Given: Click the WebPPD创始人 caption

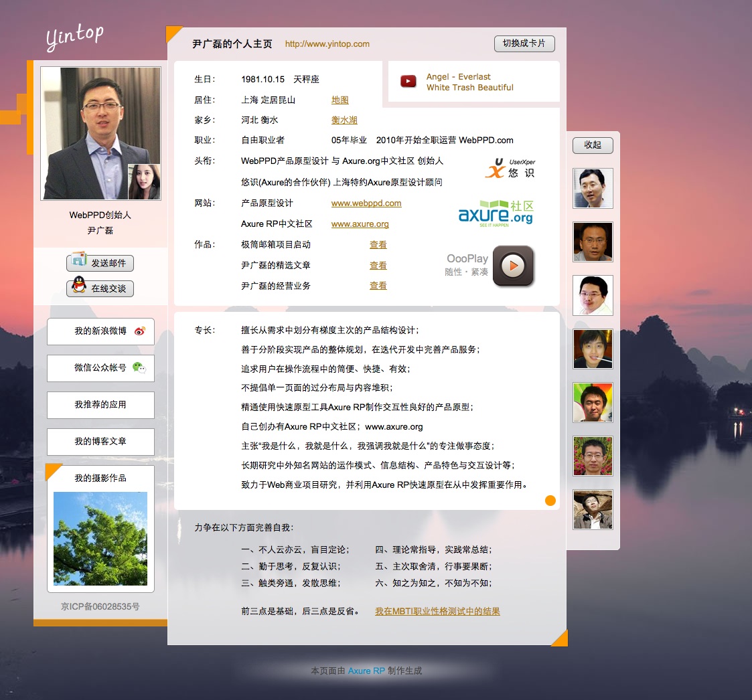Looking at the screenshot, I should click(100, 215).
